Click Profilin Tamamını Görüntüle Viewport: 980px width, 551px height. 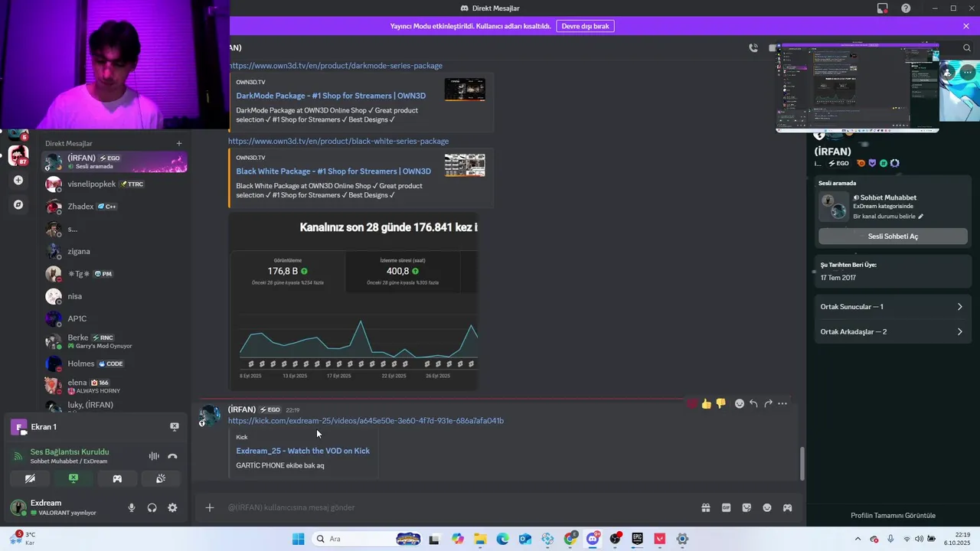coord(893,515)
